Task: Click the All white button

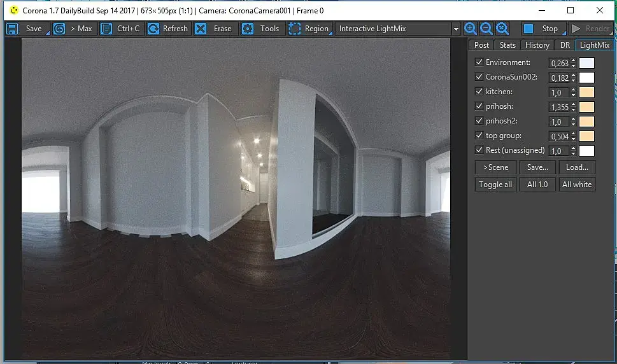Action: point(577,185)
